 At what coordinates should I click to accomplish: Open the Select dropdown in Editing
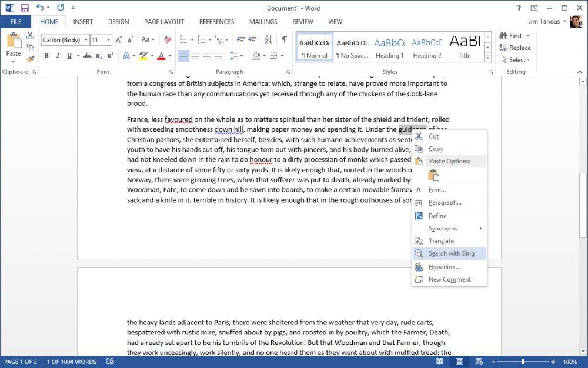pyautogui.click(x=516, y=59)
